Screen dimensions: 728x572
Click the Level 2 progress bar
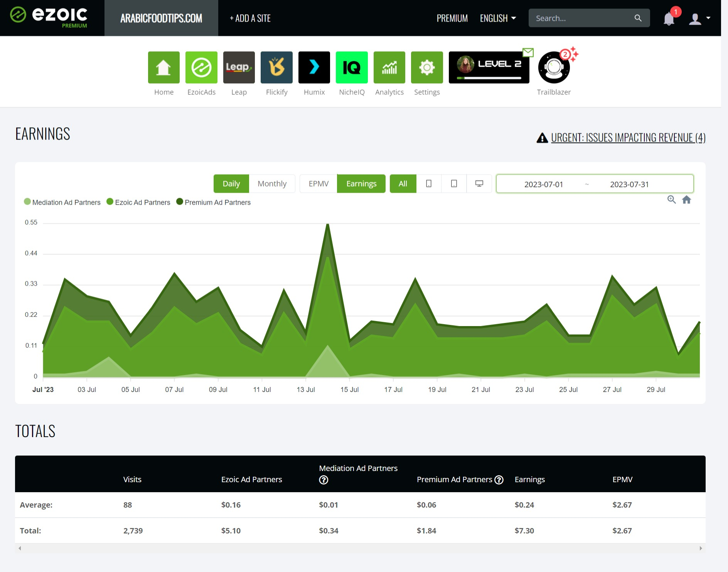(489, 78)
